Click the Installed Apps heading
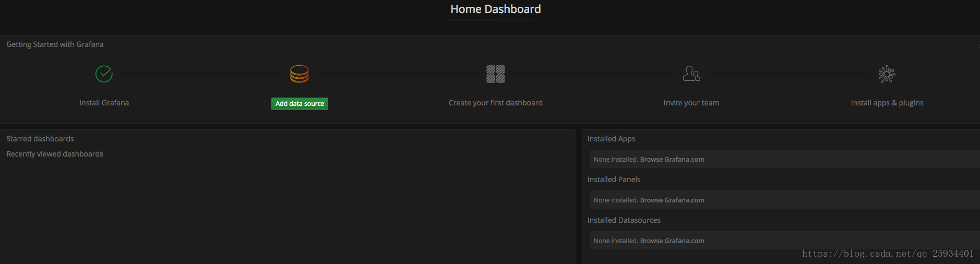Image resolution: width=980 pixels, height=264 pixels. [x=611, y=139]
